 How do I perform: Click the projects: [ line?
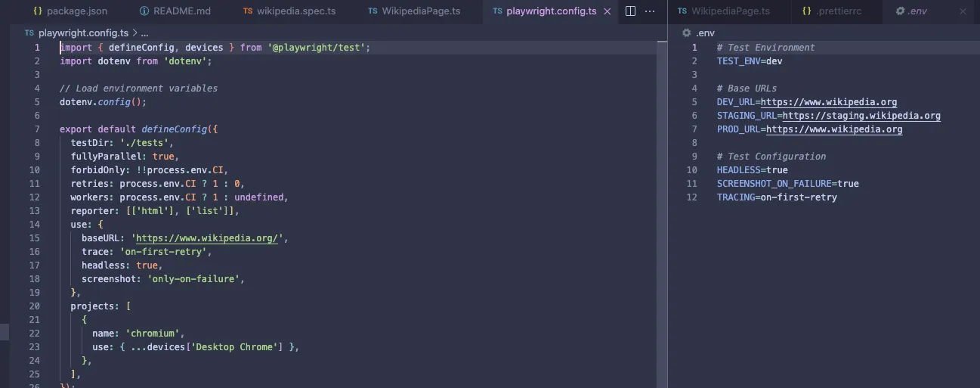click(x=100, y=306)
